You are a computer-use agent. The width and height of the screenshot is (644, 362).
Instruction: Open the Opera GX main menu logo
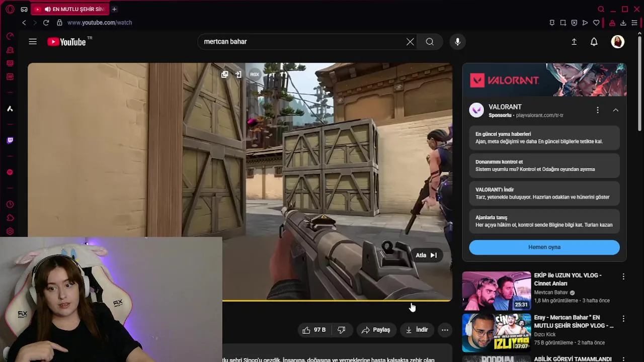point(10,9)
